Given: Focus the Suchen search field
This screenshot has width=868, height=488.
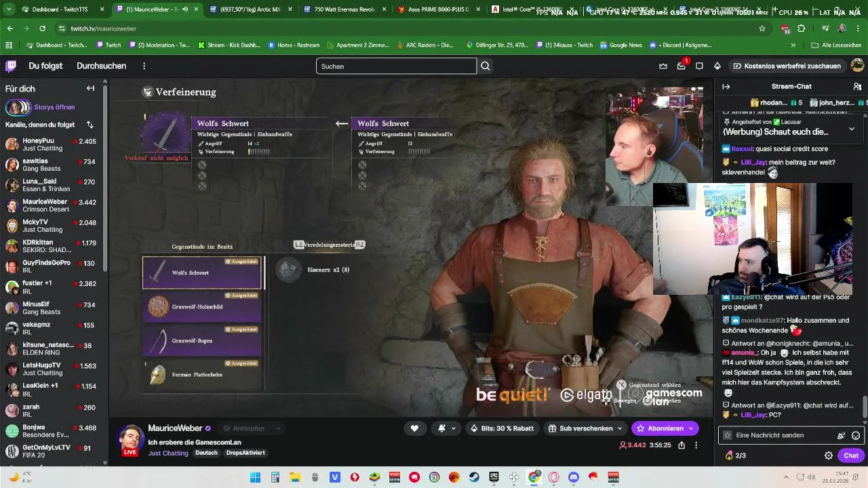Looking at the screenshot, I should tap(396, 66).
